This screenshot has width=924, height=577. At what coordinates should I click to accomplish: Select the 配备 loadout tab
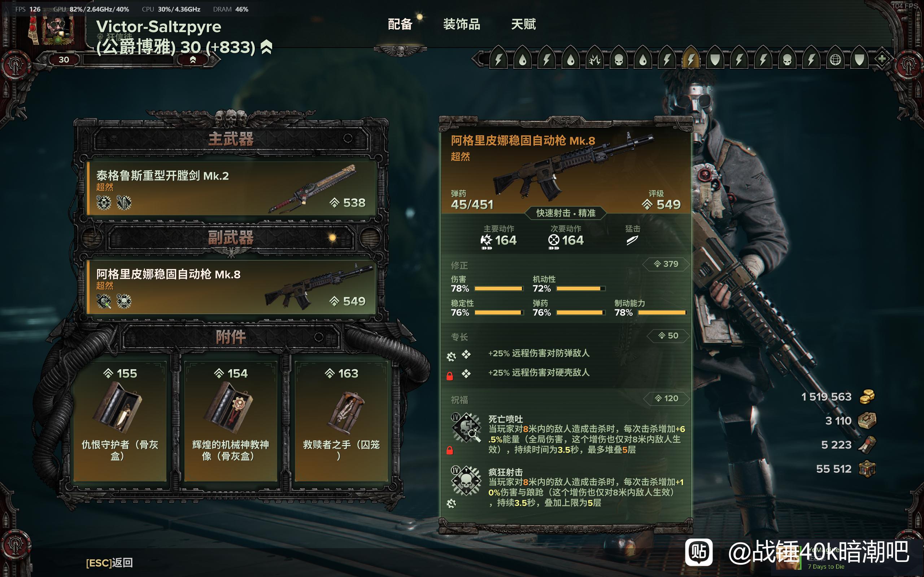click(x=400, y=25)
